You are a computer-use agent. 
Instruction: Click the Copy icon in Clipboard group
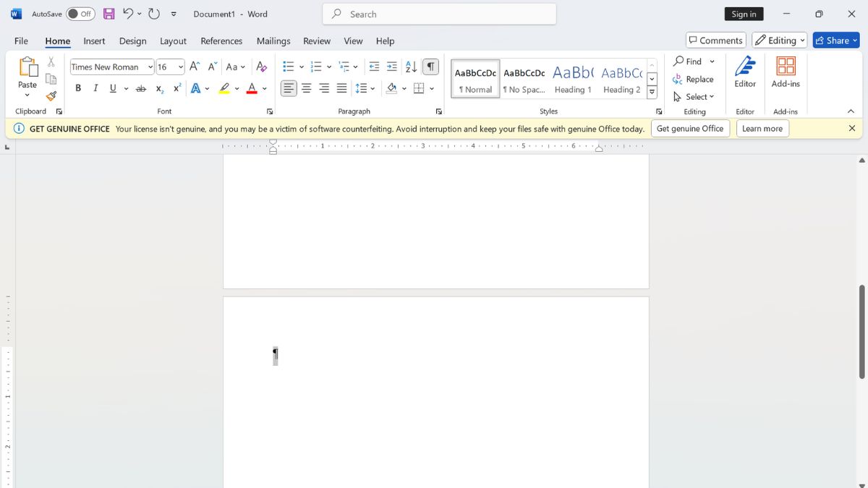coord(51,80)
